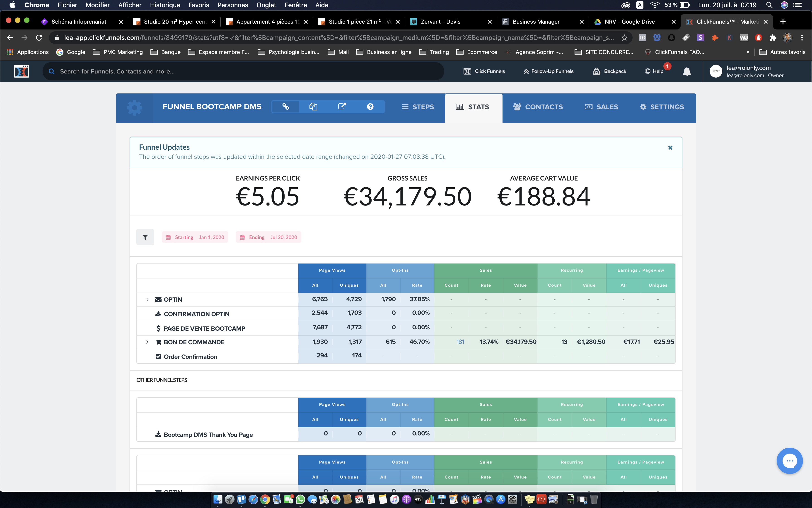The height and width of the screenshot is (508, 812).
Task: Click the funnel settings gear icon
Action: (x=135, y=107)
